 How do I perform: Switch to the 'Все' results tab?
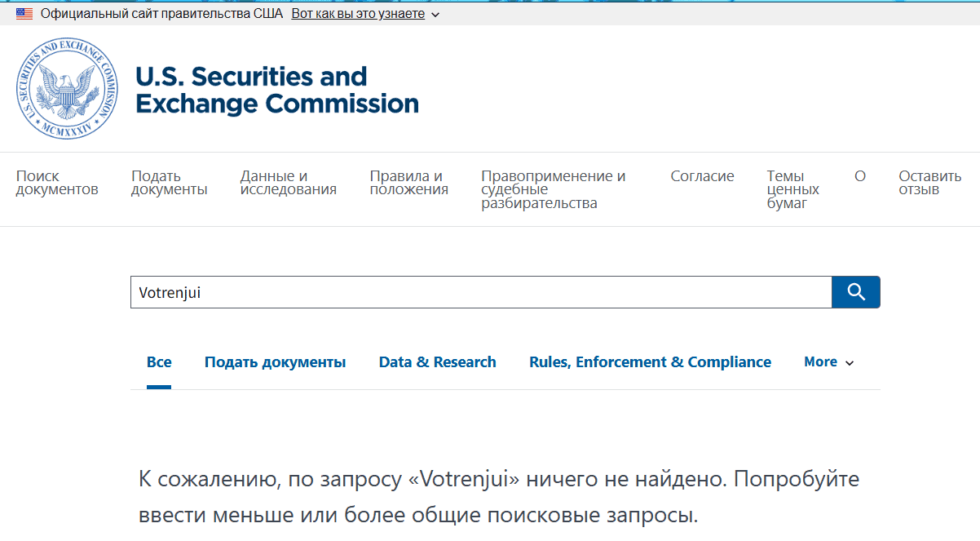[159, 362]
